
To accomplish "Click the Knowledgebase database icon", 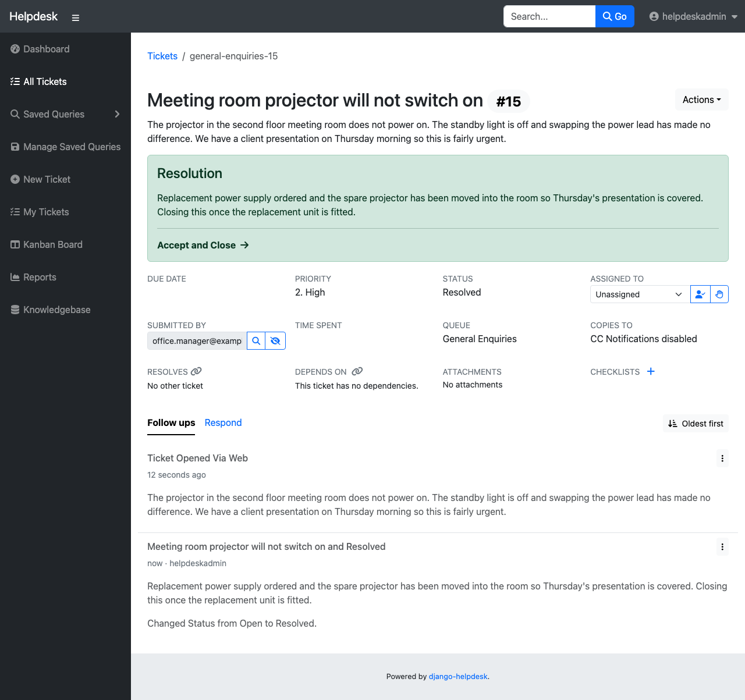I will point(15,310).
